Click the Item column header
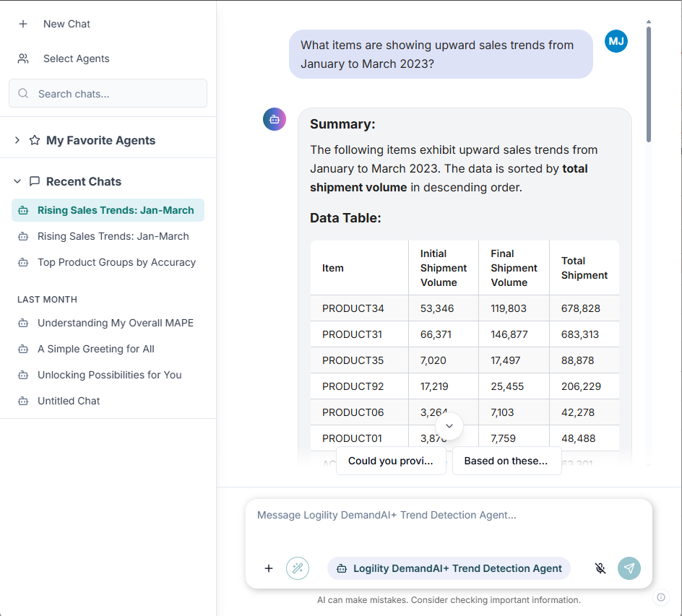 359,268
